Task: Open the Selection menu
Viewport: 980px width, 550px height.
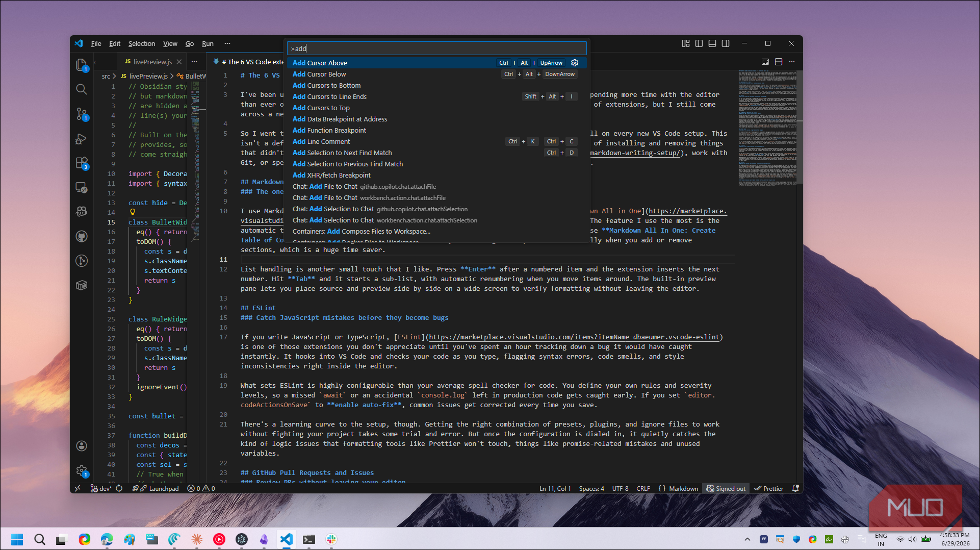Action: (x=142, y=43)
